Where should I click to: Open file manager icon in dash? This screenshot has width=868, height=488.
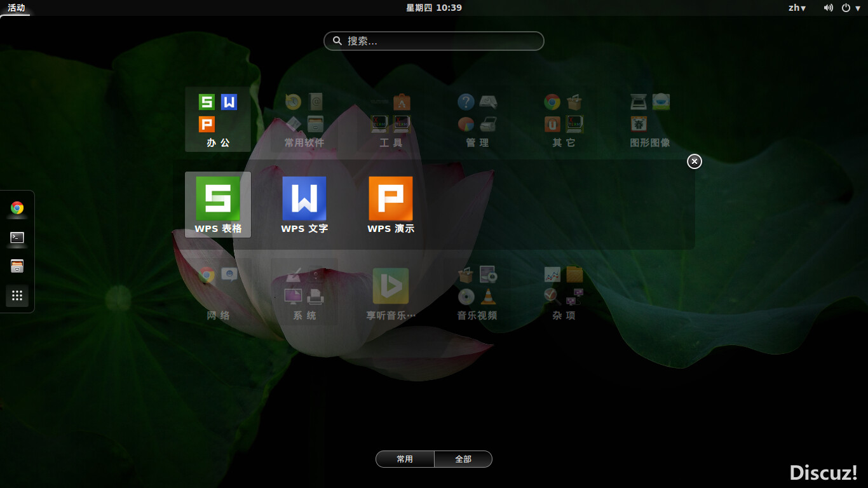click(x=17, y=266)
